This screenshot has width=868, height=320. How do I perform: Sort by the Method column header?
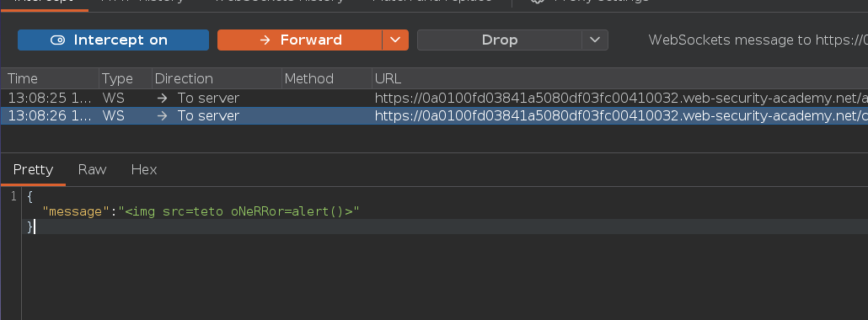coord(327,78)
